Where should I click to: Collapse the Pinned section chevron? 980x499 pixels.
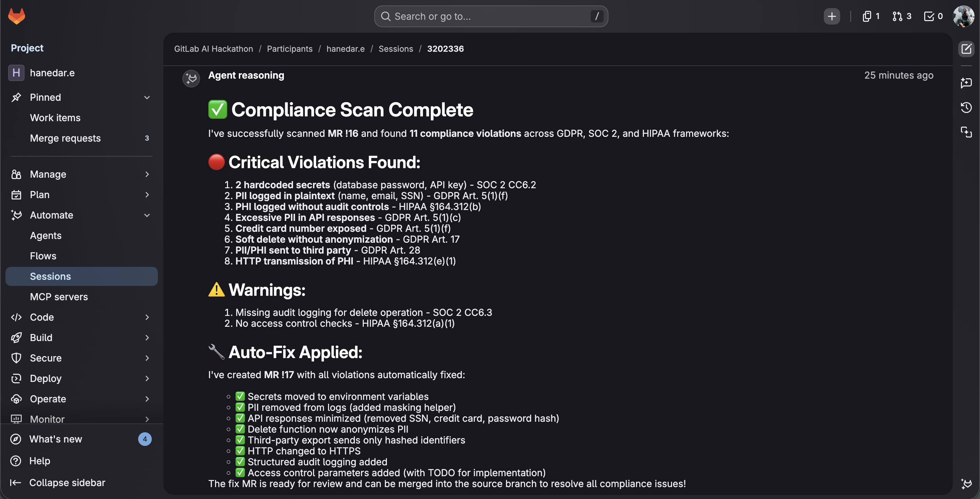point(147,97)
